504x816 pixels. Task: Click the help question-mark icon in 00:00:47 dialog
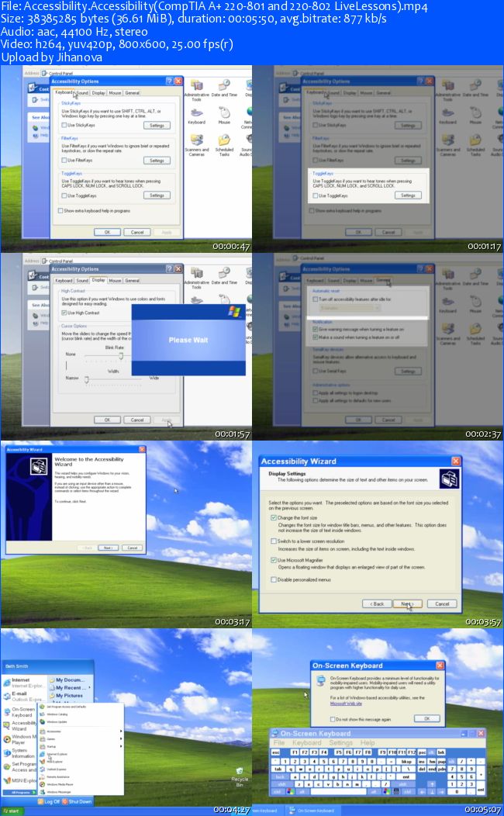(x=170, y=81)
